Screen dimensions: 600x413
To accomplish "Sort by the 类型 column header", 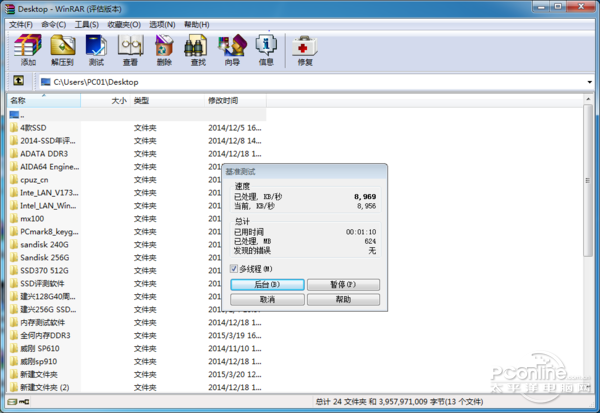I will point(167,101).
